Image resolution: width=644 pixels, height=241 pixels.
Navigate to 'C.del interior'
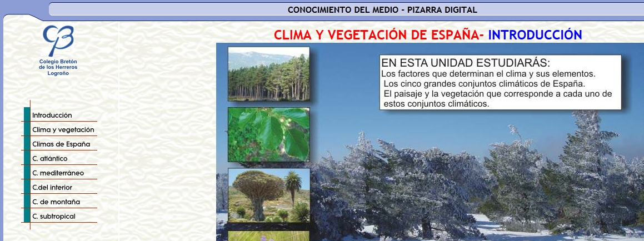[x=52, y=188]
